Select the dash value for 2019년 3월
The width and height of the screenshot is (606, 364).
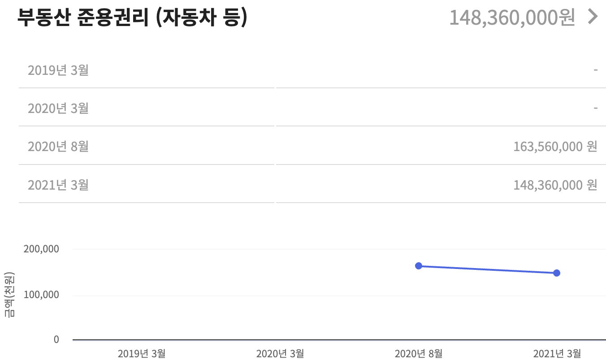point(595,70)
